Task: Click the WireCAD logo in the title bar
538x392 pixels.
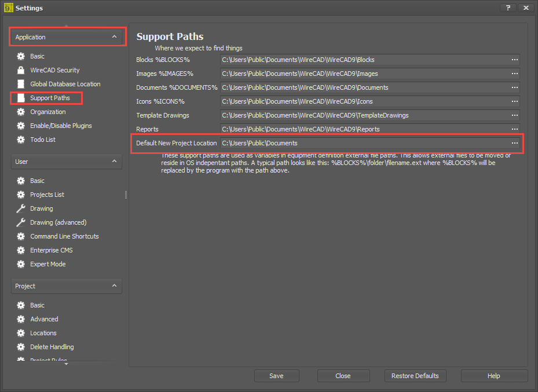Action: tap(9, 8)
